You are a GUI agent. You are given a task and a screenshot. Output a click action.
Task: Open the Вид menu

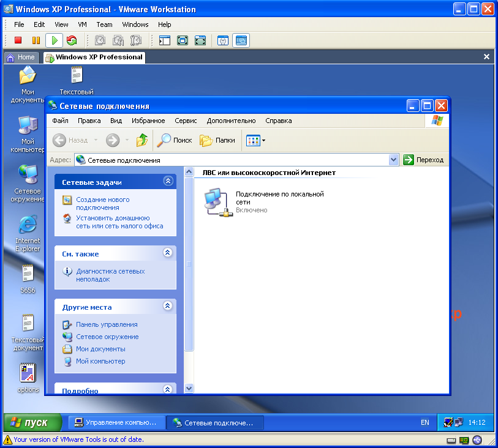(x=116, y=121)
